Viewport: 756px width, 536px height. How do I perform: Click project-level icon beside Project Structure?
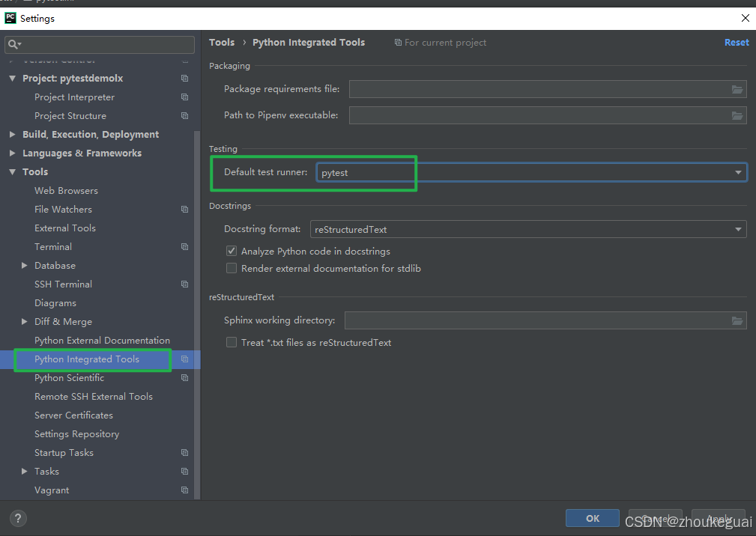pos(184,115)
